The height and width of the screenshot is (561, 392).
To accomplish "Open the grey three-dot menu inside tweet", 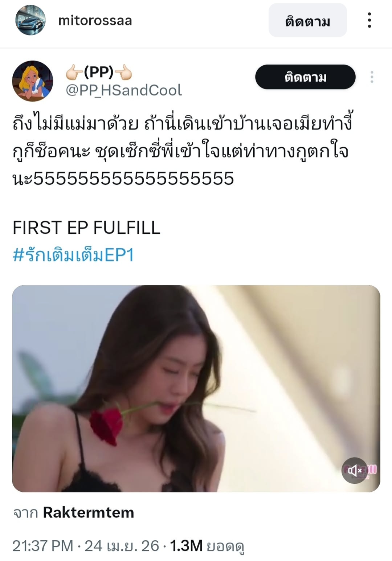I will click(372, 77).
